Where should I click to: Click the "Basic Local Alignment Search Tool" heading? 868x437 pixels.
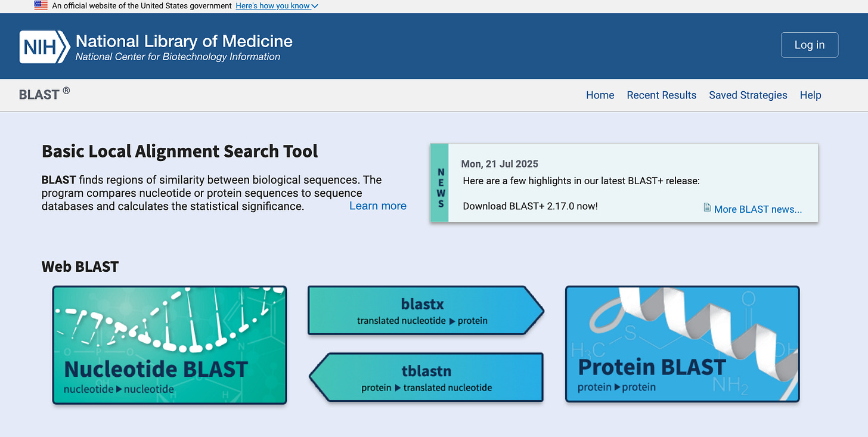[x=179, y=151]
